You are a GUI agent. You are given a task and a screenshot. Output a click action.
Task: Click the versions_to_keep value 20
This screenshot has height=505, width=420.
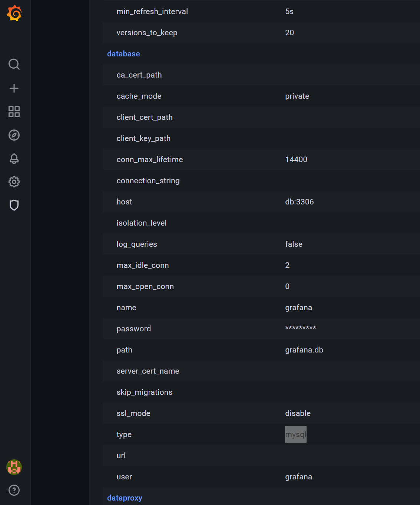290,33
